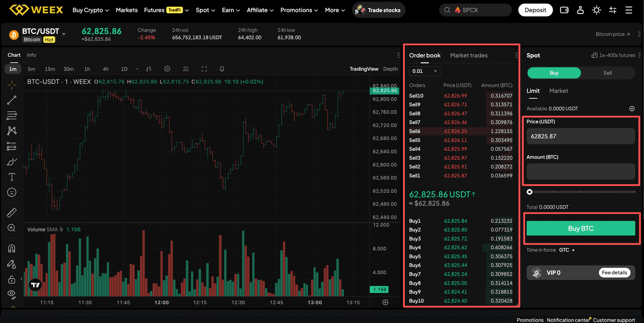Expand the Buy Crypto menu
Image resolution: width=644 pixels, height=323 pixels.
tap(91, 10)
